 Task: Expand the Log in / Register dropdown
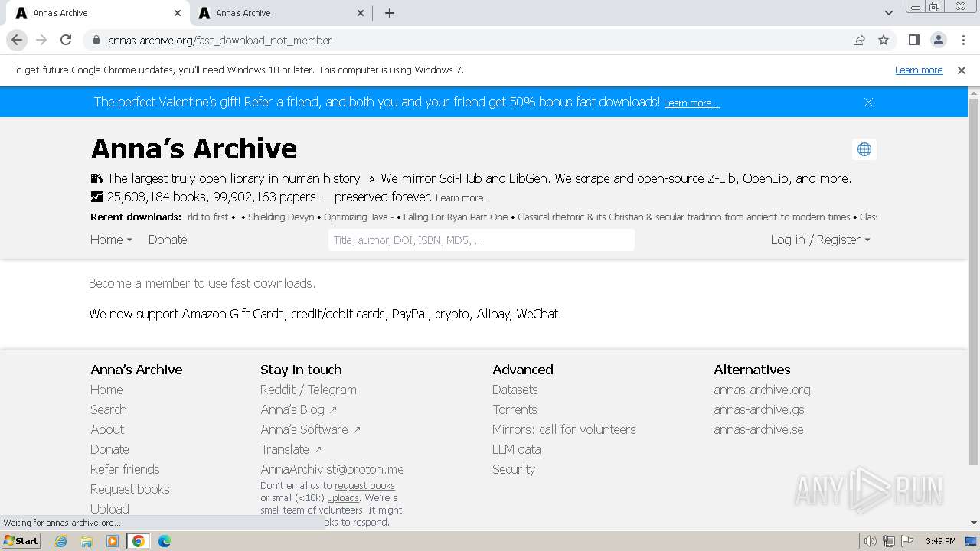820,240
